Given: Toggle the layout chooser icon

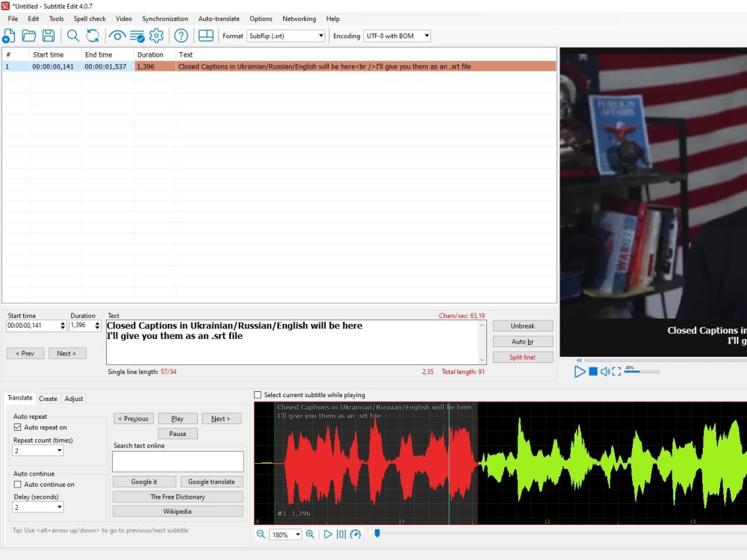Looking at the screenshot, I should coord(206,36).
